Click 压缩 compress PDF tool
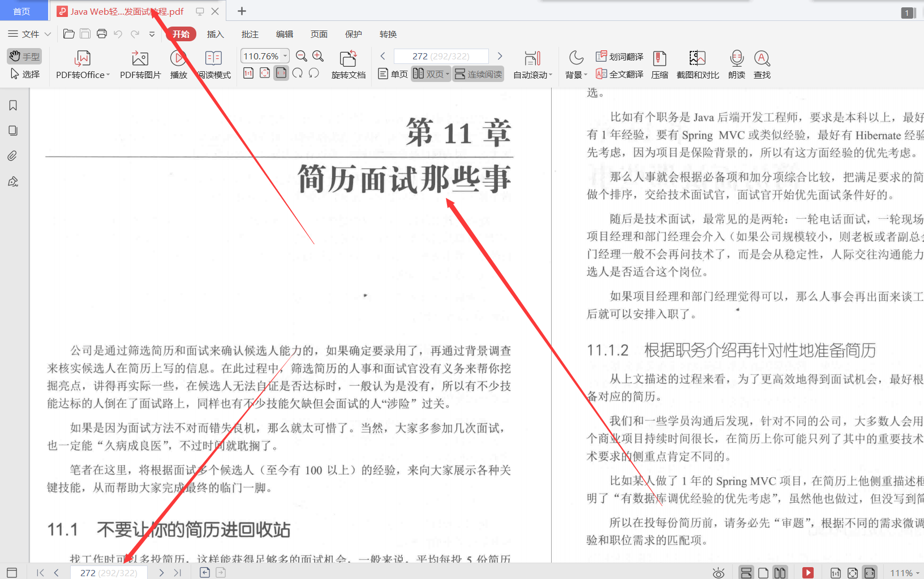This screenshot has width=924, height=579. pyautogui.click(x=660, y=65)
